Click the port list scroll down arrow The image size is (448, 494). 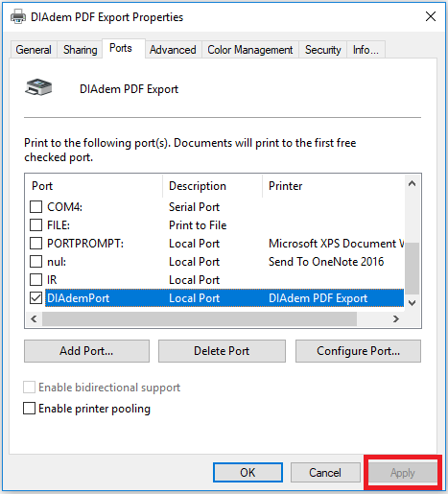point(413,303)
